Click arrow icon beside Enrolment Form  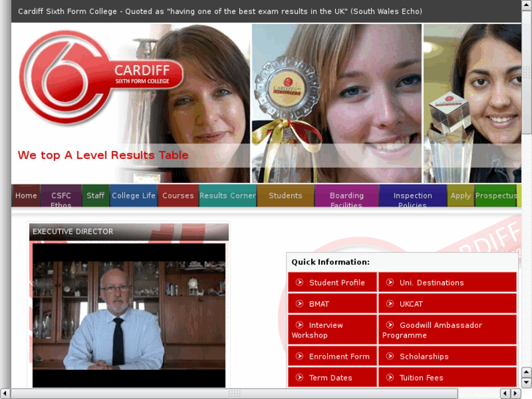[299, 357]
